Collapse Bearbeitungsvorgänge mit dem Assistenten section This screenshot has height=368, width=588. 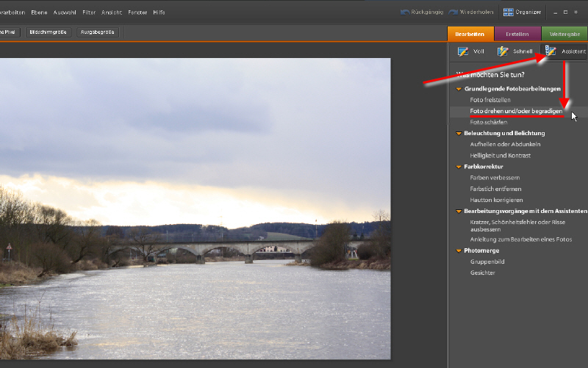pyautogui.click(x=459, y=211)
